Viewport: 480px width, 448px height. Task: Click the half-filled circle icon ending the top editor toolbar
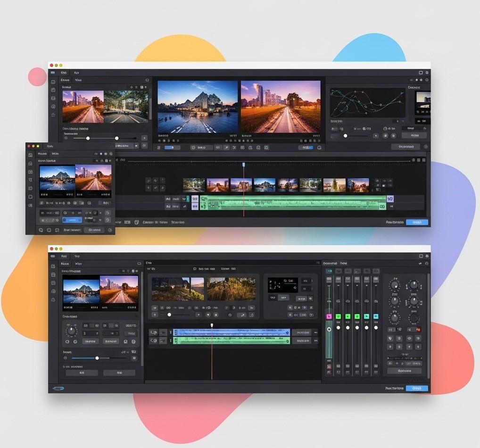pos(319,148)
